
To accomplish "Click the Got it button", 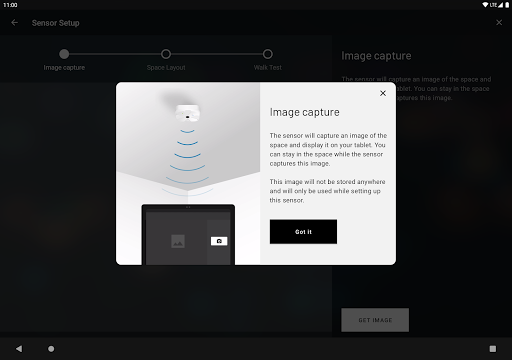I will coord(303,232).
